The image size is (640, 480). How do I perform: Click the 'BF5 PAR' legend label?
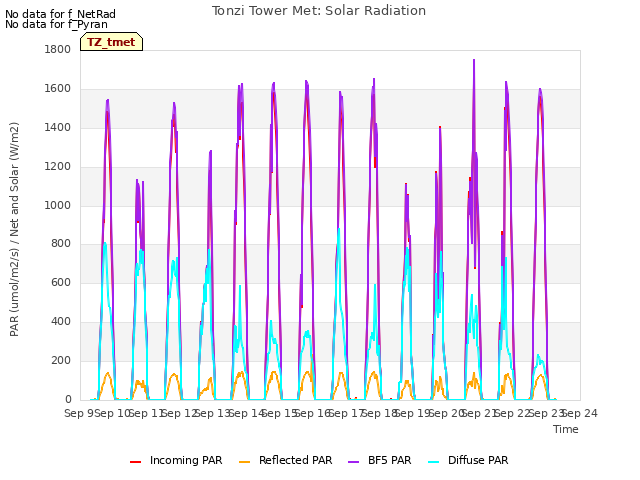[389, 460]
